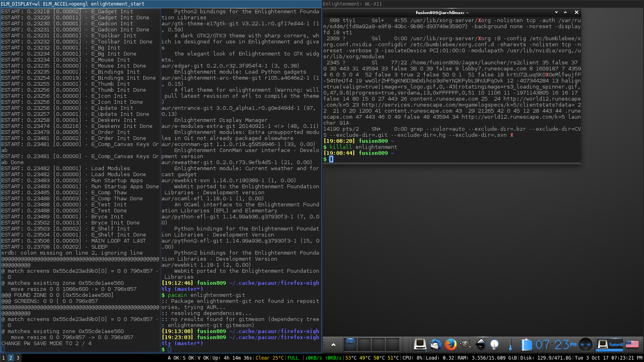Launch Thunderbird mail from the shelf
Viewport: 644px width, 362px height.
(436, 345)
